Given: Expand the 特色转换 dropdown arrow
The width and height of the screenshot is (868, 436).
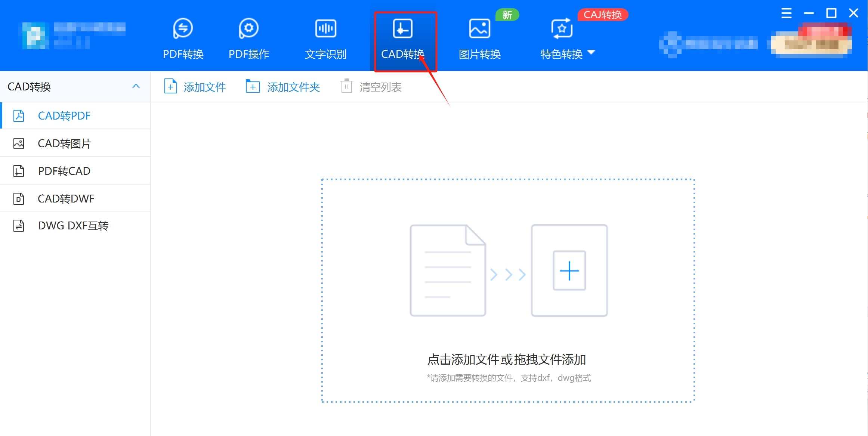Looking at the screenshot, I should [x=591, y=52].
